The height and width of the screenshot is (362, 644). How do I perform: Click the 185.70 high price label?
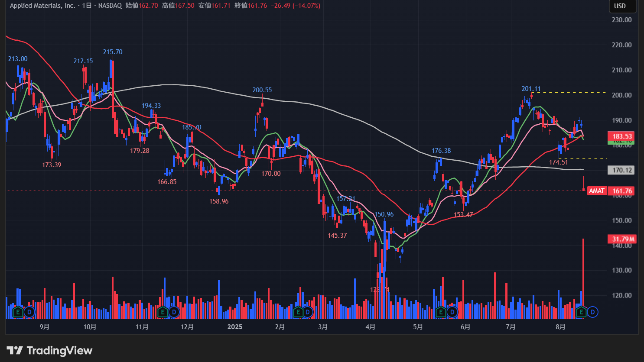pos(192,127)
